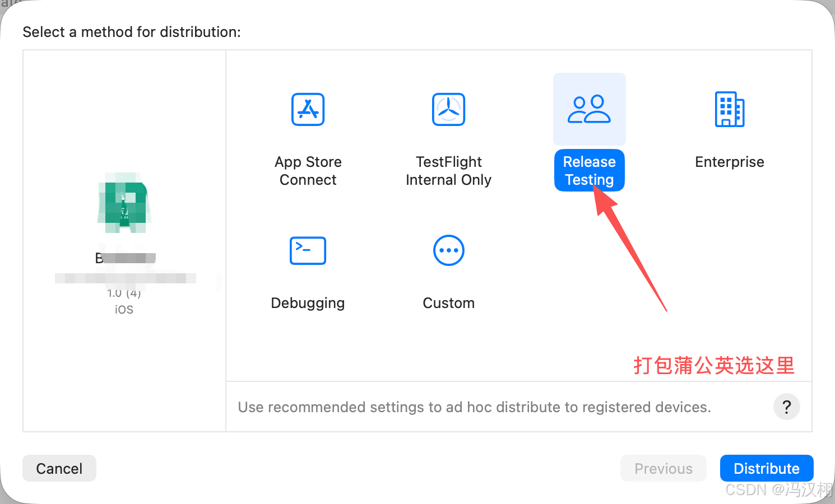Select the Release Testing people icon

click(x=589, y=109)
